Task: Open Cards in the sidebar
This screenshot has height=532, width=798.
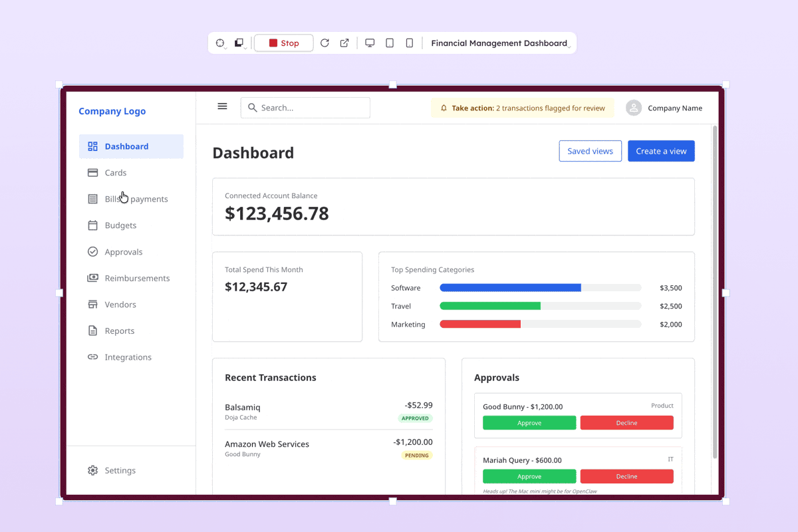Action: point(115,173)
